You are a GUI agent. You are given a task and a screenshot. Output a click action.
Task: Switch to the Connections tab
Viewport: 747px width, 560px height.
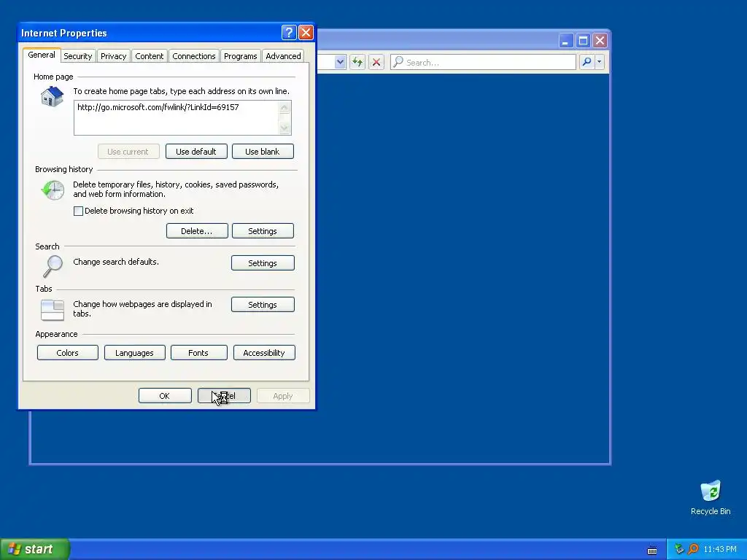click(x=194, y=56)
